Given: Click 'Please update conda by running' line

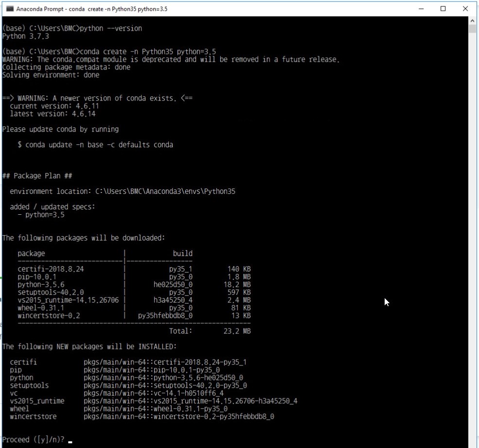Looking at the screenshot, I should 60,129.
